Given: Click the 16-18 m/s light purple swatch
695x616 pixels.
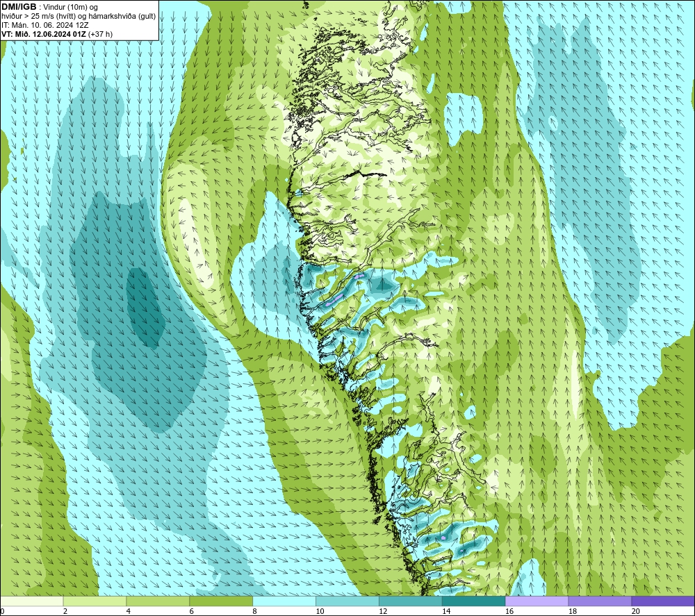Looking at the screenshot, I should [537, 601].
